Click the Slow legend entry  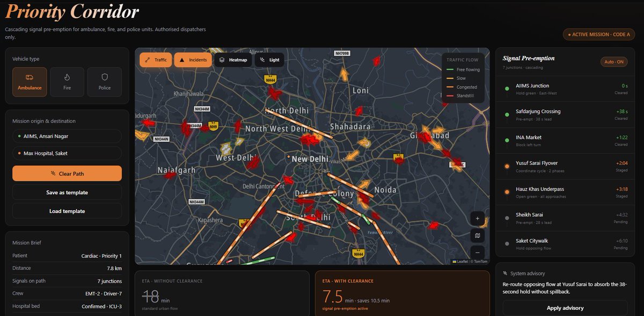pos(456,78)
